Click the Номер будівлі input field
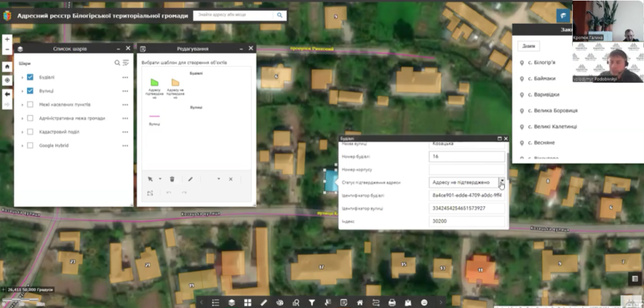 coord(467,157)
